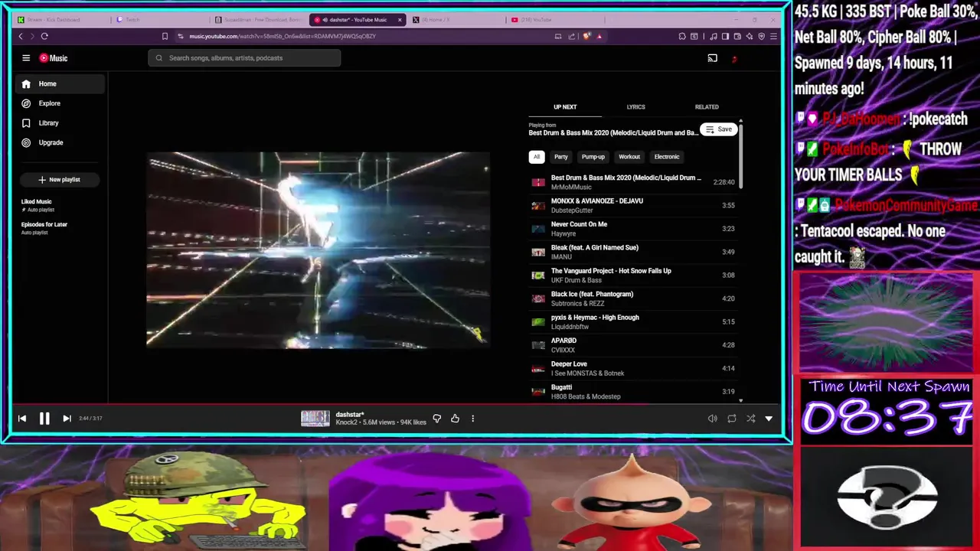Click the Bugatti track thumbnail
This screenshot has height=551, width=980.
538,392
